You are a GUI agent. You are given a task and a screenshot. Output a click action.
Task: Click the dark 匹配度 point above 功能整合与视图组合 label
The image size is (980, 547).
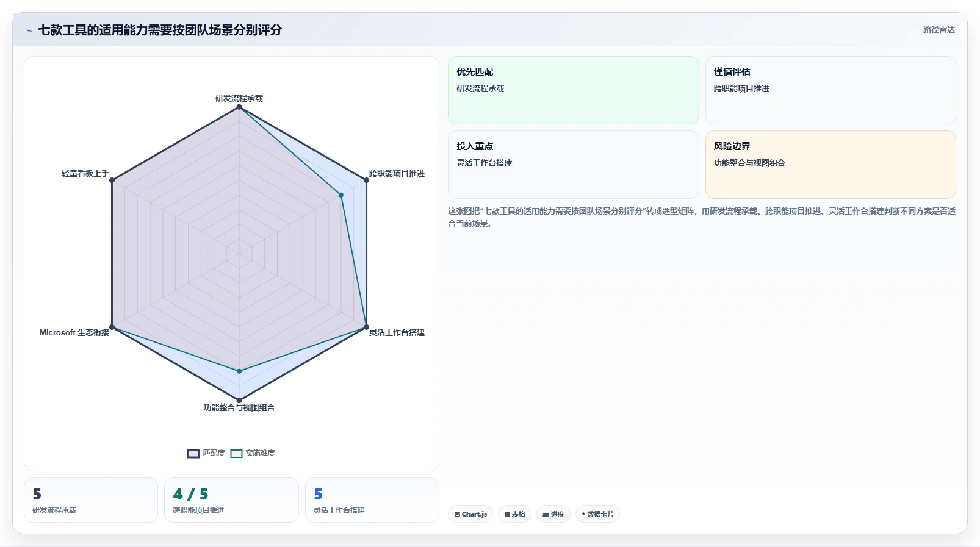[239, 401]
